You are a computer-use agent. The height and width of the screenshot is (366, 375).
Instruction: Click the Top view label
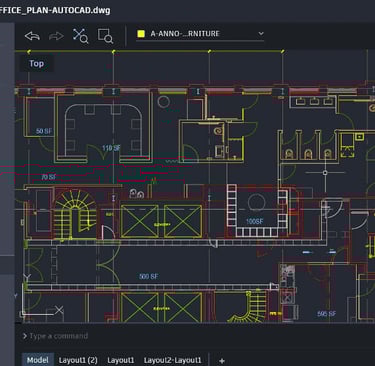click(x=37, y=64)
